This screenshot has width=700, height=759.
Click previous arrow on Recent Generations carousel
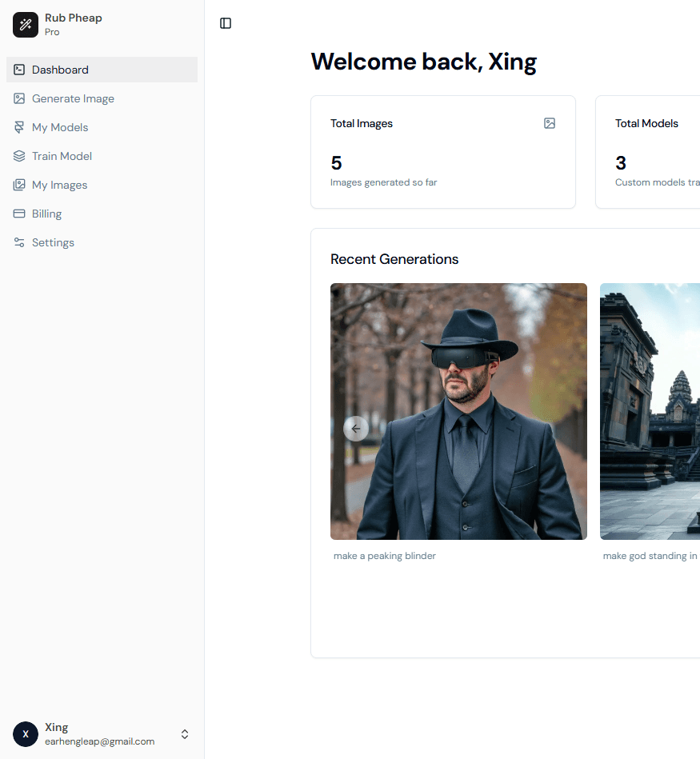(x=356, y=429)
